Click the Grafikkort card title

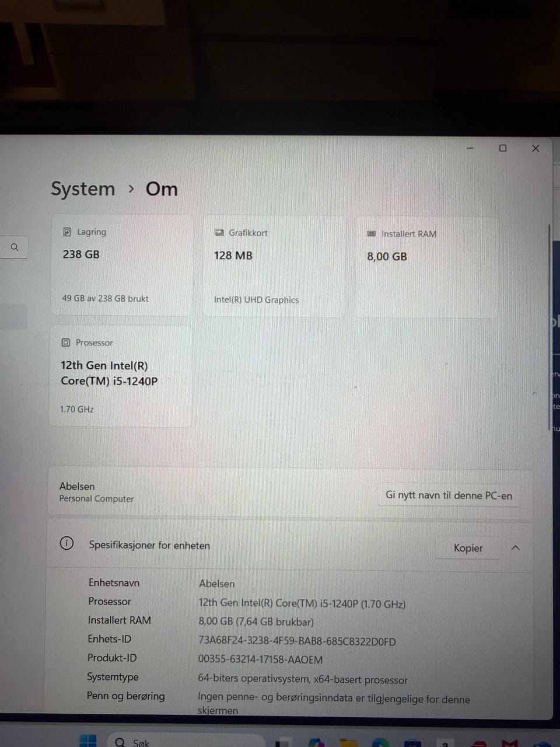[248, 232]
